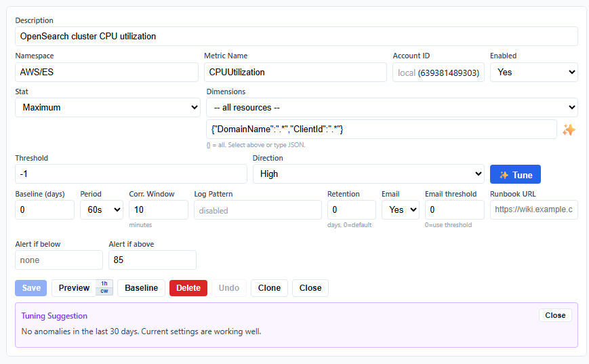589x364 pixels.
Task: Click the Save button
Action: click(x=31, y=288)
